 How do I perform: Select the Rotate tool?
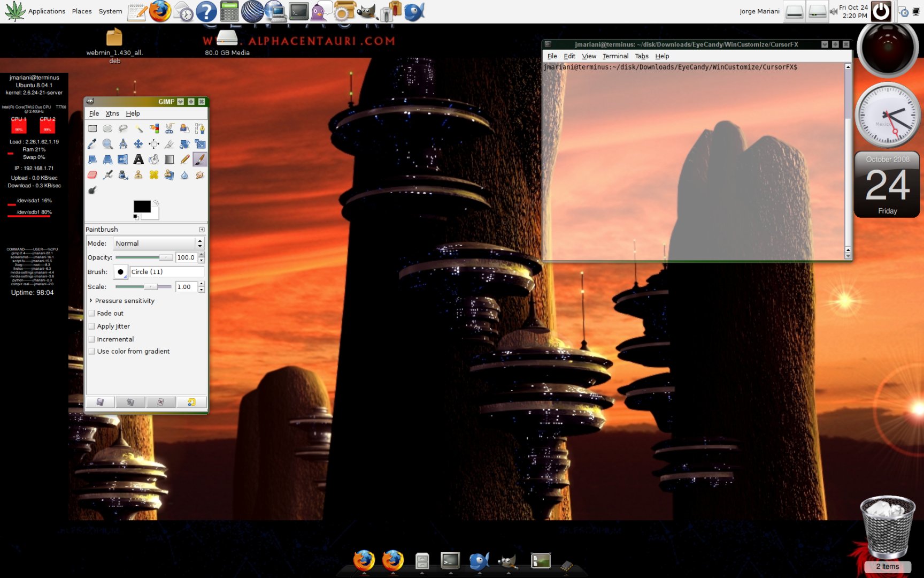pos(184,144)
